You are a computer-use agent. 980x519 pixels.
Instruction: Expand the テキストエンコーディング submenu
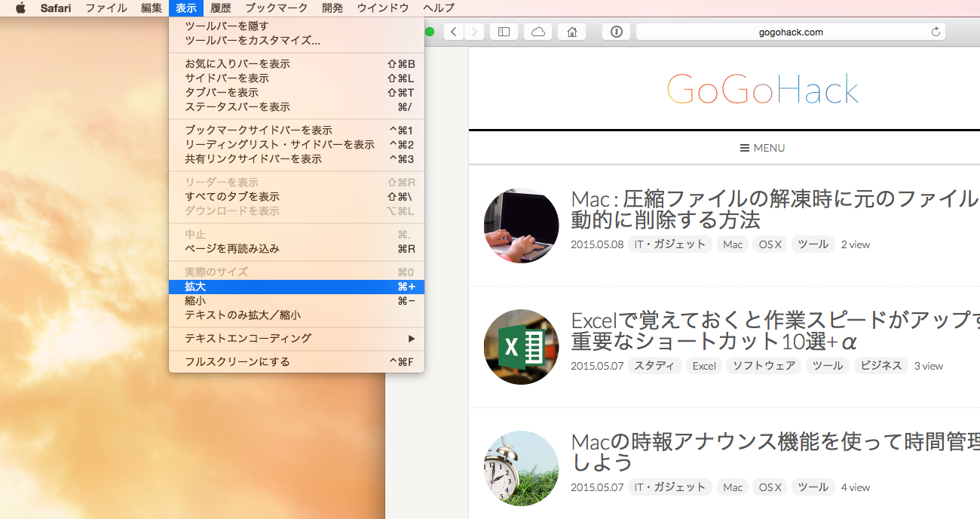coord(297,339)
